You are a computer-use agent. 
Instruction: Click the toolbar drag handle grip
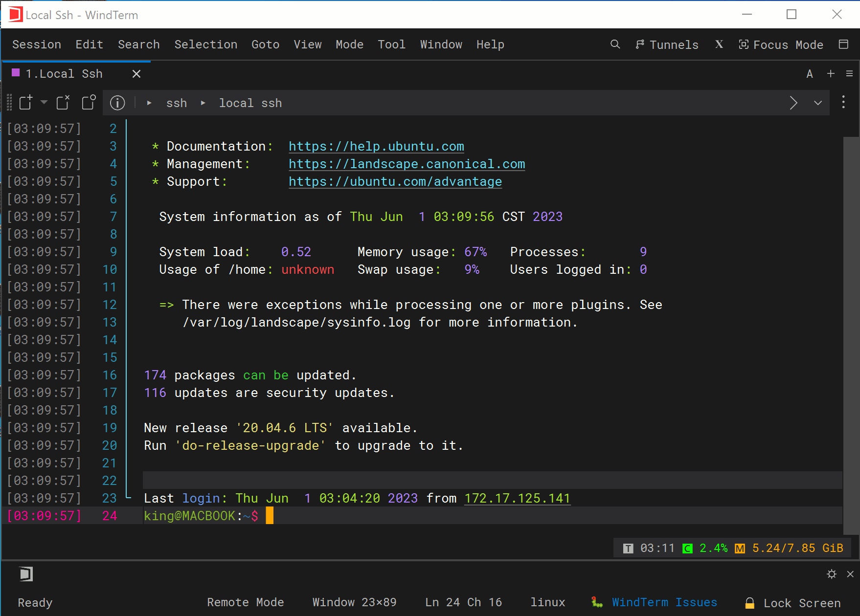click(x=9, y=103)
